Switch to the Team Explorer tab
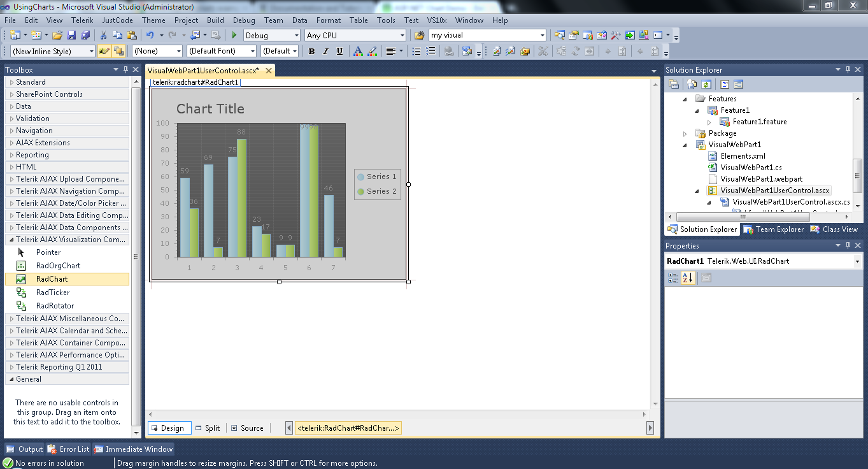The height and width of the screenshot is (469, 868). click(x=773, y=229)
